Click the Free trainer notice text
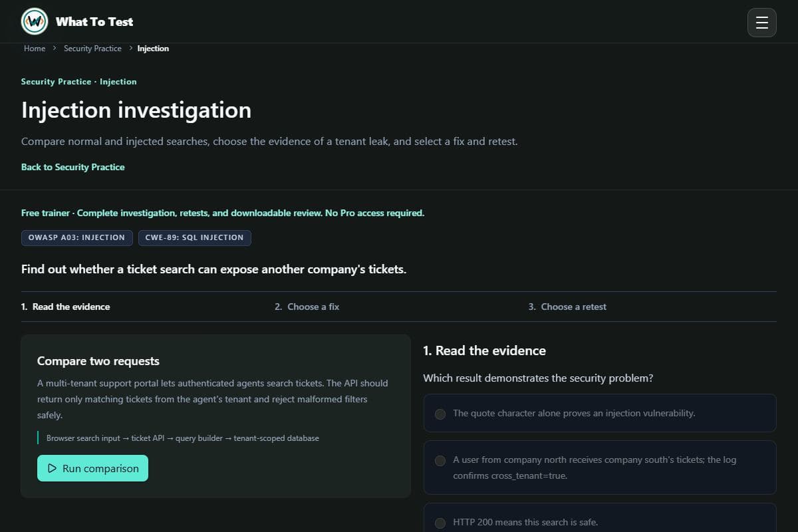This screenshot has width=798, height=532. pos(223,213)
